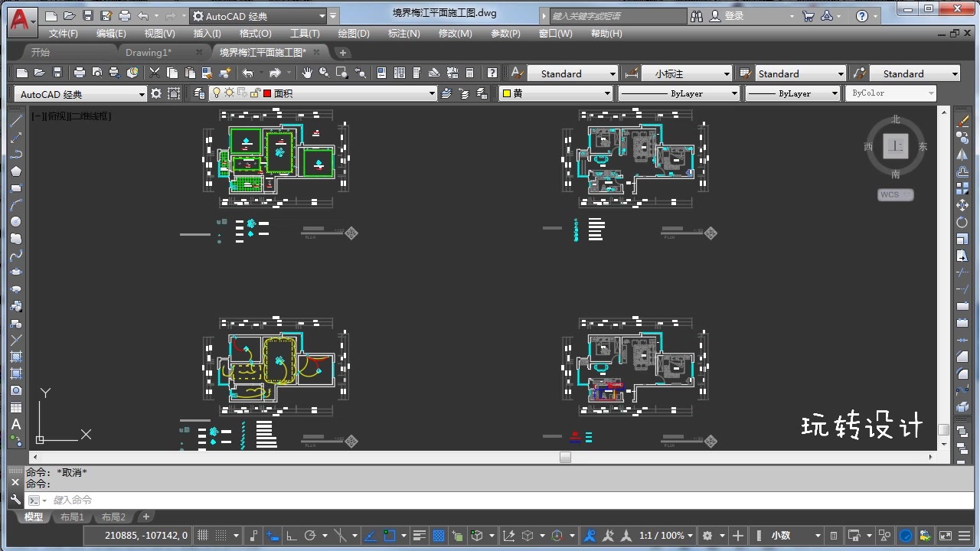Image resolution: width=980 pixels, height=551 pixels.
Task: Click Match Properties brush icon
Action: 225,73
